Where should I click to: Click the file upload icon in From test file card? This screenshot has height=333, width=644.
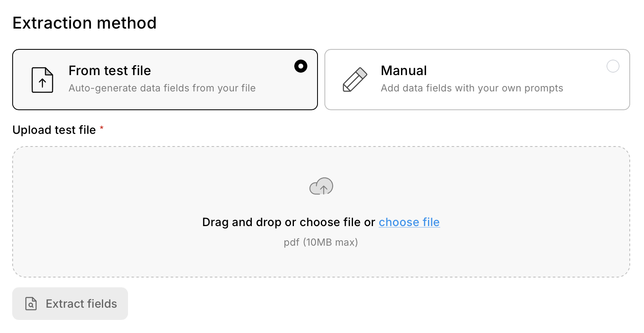[x=42, y=80]
